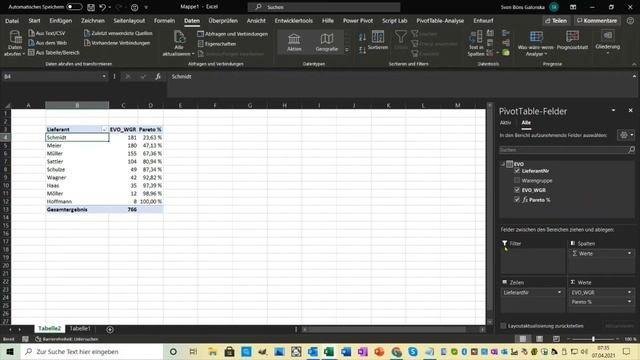This screenshot has height=360, width=640.
Task: Sort ascending A to Z
Action: click(x=362, y=37)
